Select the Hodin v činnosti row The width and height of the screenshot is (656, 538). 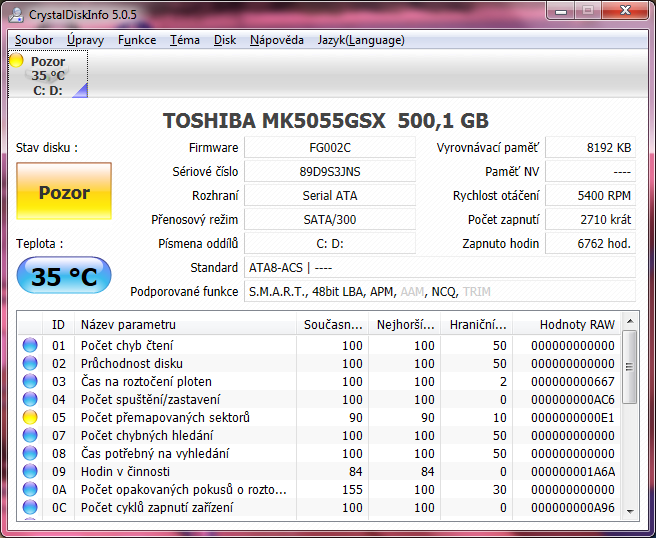point(319,471)
